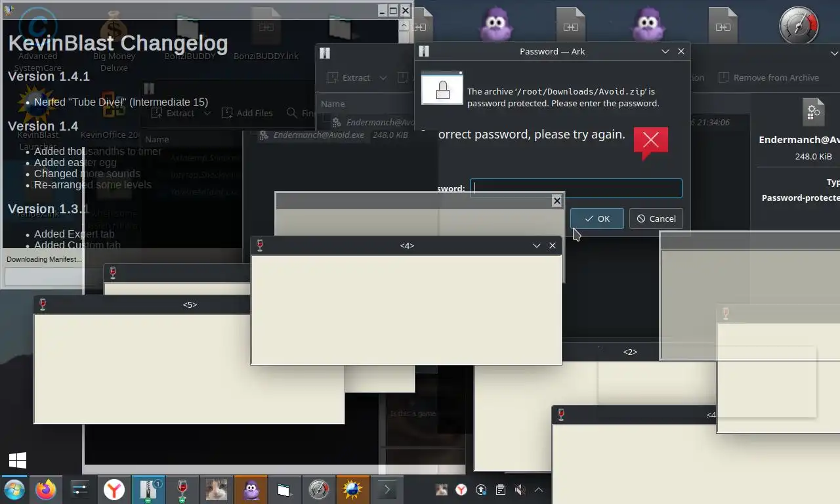Click the Find search icon in Ark toolbar

coord(292,113)
